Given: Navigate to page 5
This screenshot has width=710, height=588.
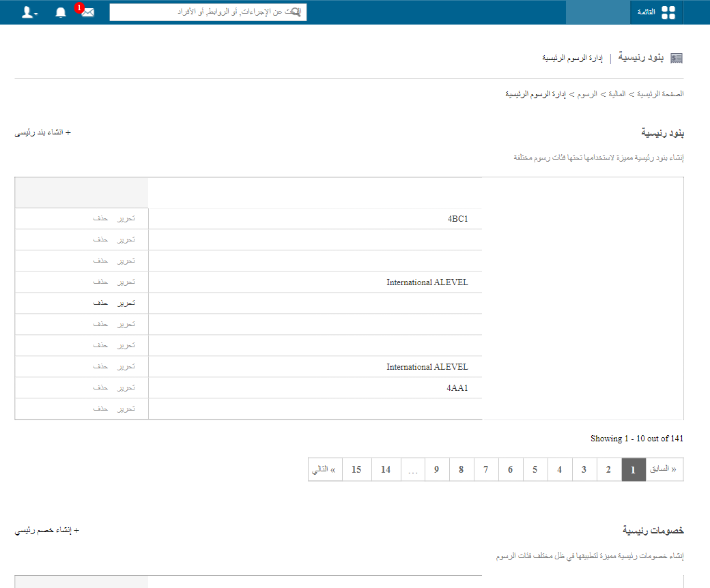Looking at the screenshot, I should tap(535, 469).
